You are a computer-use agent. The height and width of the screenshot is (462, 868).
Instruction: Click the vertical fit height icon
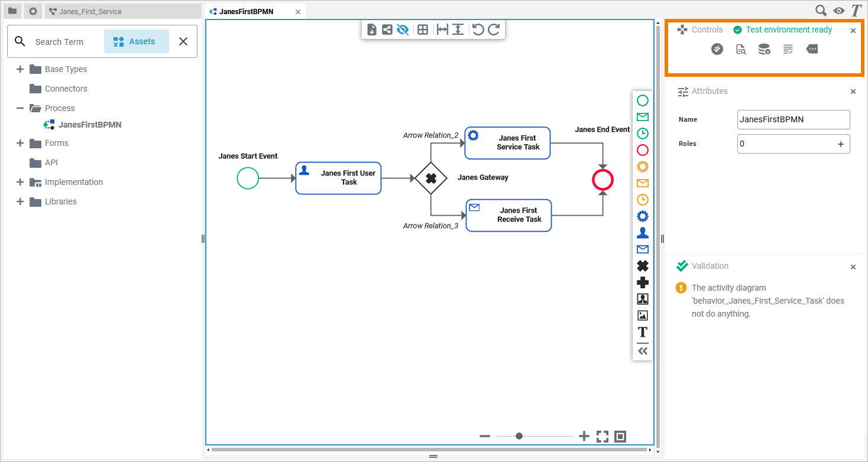(458, 30)
